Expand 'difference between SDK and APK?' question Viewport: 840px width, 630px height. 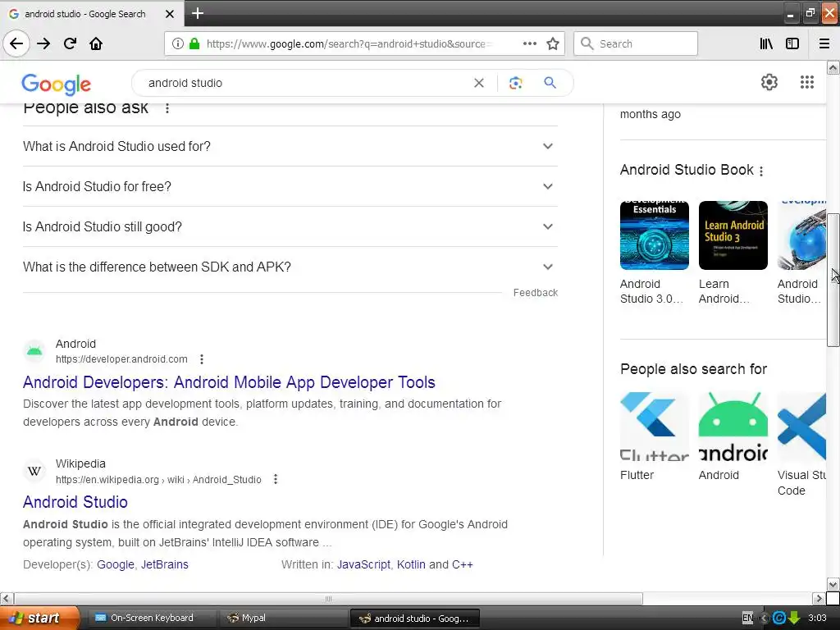[x=290, y=267]
